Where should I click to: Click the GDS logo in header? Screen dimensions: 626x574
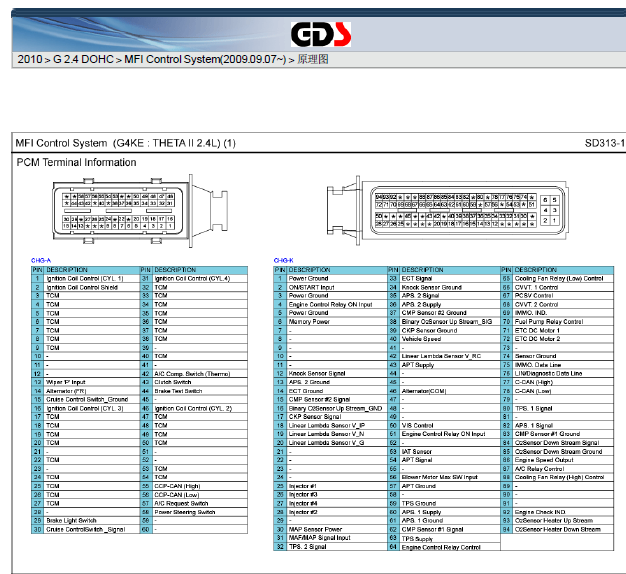click(321, 34)
